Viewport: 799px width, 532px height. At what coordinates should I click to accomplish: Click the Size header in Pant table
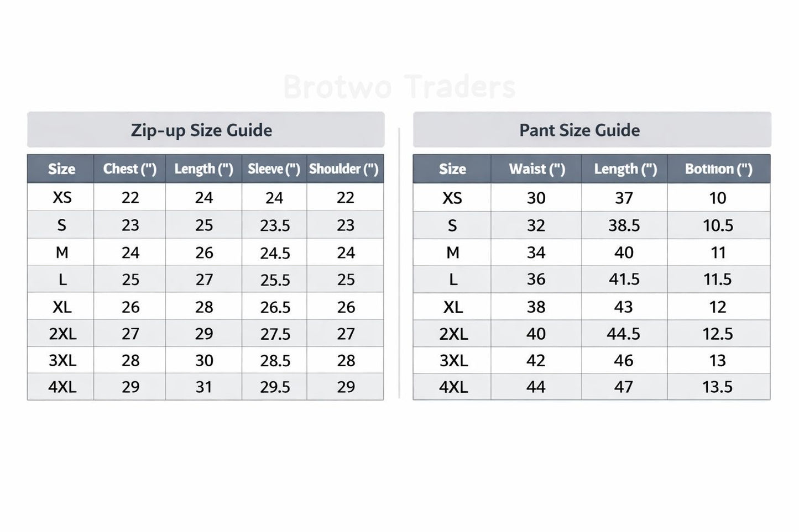tap(452, 169)
